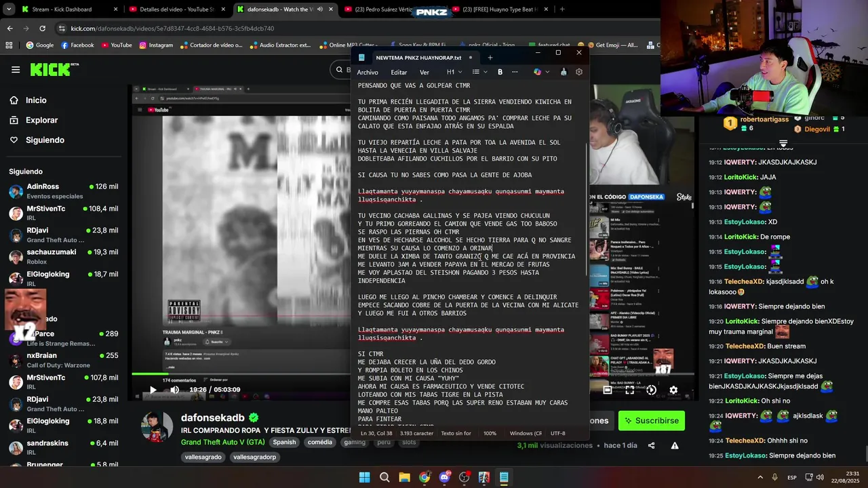Open the browser tab search dropdown
Screen dimensions: 868x488
[x=9, y=9]
